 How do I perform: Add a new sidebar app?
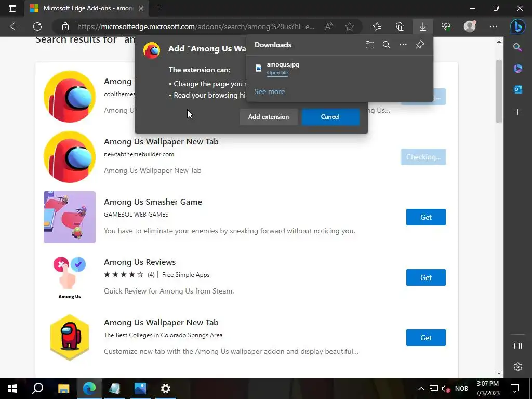(517, 112)
